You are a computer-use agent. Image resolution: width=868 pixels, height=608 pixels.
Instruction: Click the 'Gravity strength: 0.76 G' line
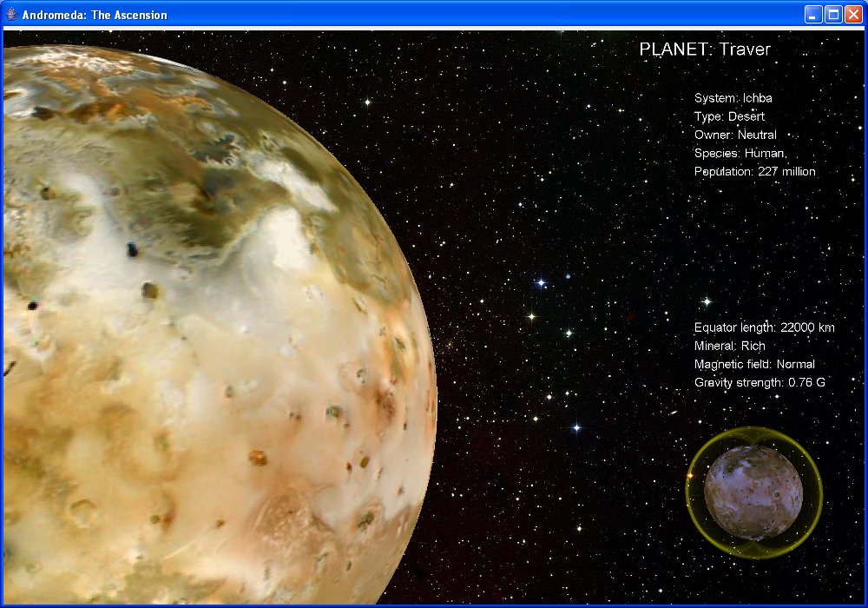point(759,382)
